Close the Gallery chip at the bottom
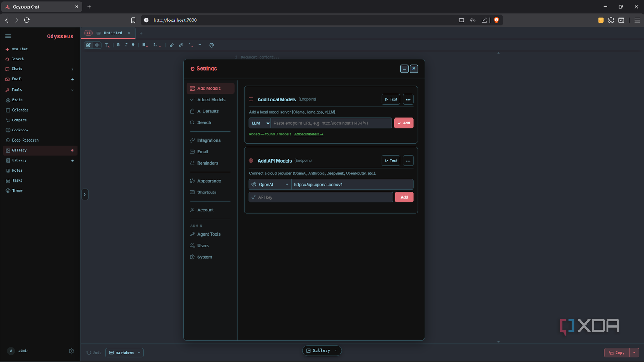This screenshot has height=362, width=644. pos(336,351)
